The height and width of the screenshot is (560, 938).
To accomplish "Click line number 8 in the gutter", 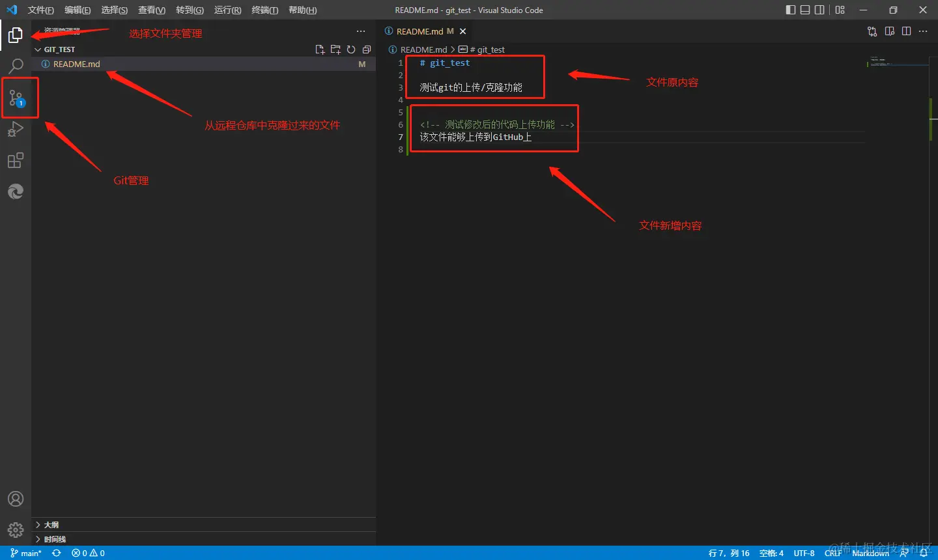I will tap(401, 149).
